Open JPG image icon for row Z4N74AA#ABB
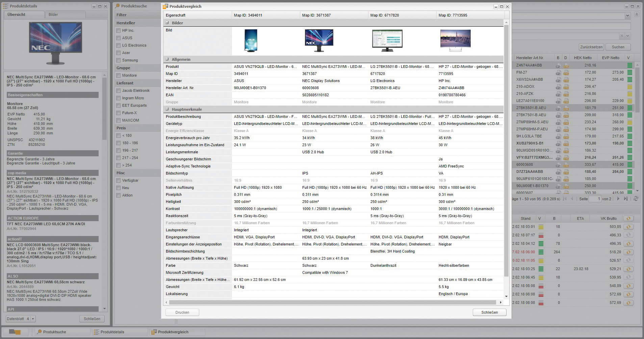Viewport: 644px width, 339px height. [x=558, y=66]
